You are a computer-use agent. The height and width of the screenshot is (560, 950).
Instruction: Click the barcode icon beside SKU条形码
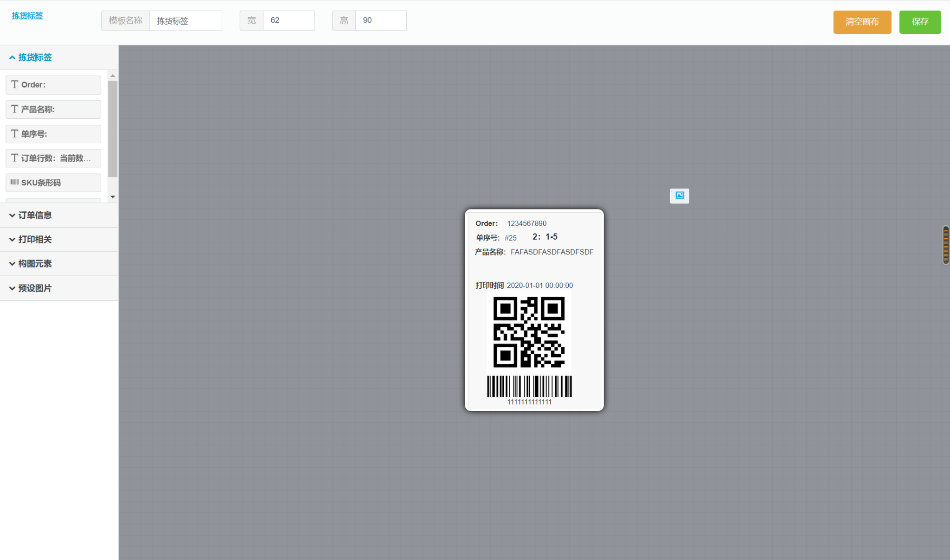pos(14,182)
